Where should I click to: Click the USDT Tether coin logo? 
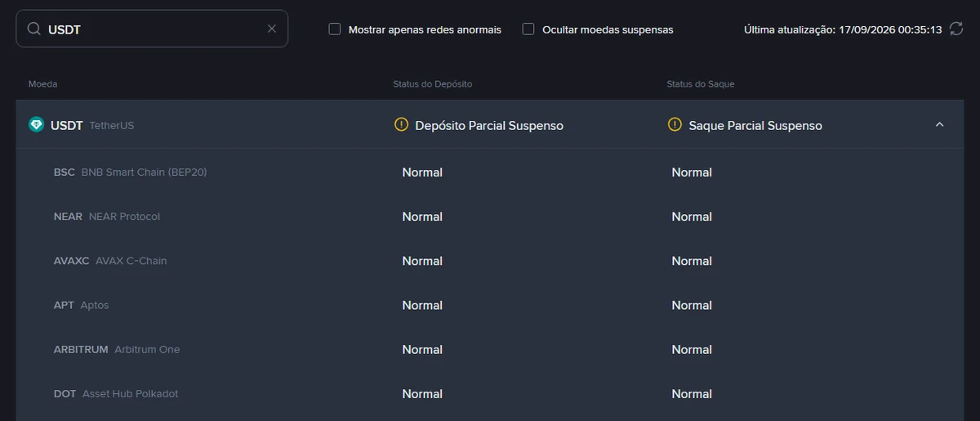36,125
